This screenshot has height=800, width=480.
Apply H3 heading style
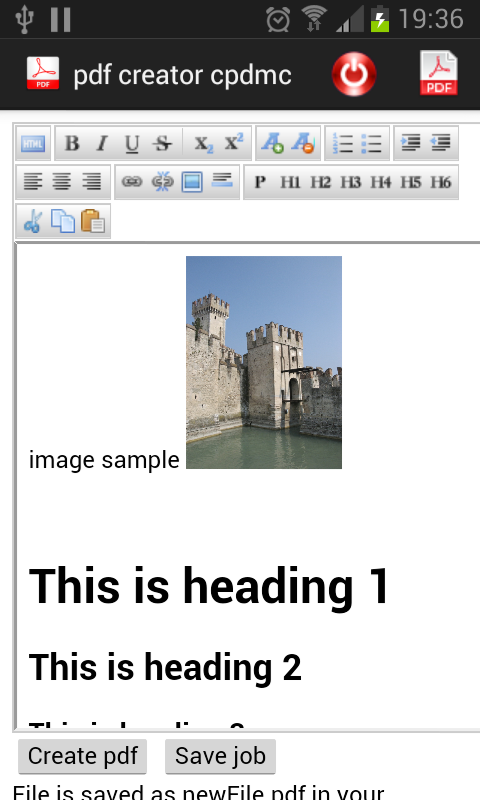pyautogui.click(x=350, y=182)
